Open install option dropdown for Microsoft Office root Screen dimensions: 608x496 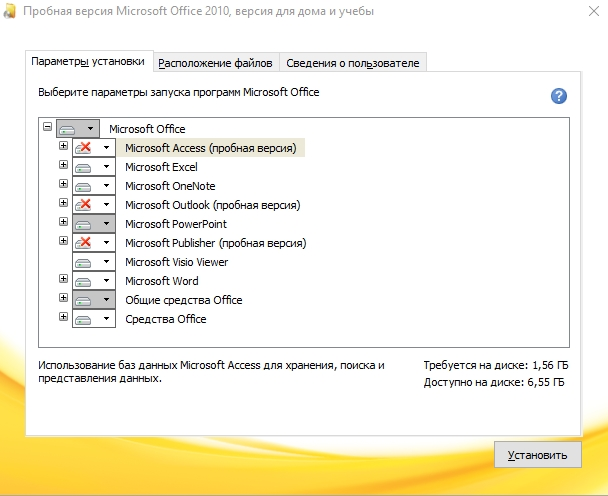78,128
